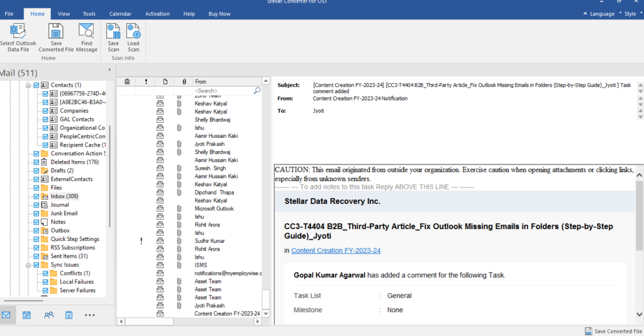Click attachment icon of Microsoft Outlook row
The image size is (644, 336).
(x=179, y=209)
